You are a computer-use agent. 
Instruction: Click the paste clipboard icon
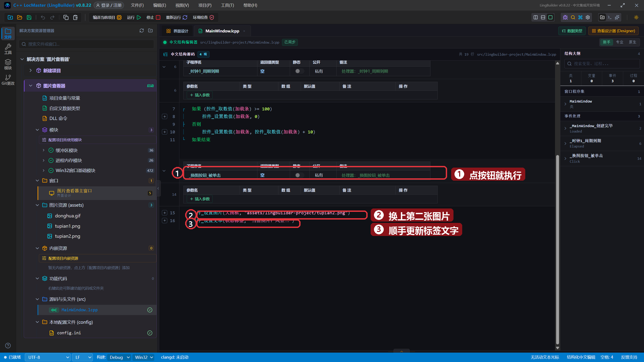point(75,17)
